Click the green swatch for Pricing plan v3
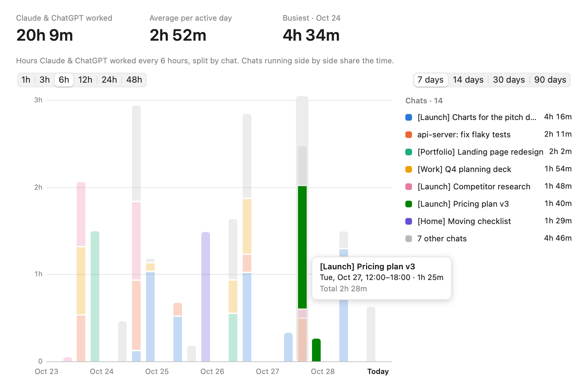 409,204
